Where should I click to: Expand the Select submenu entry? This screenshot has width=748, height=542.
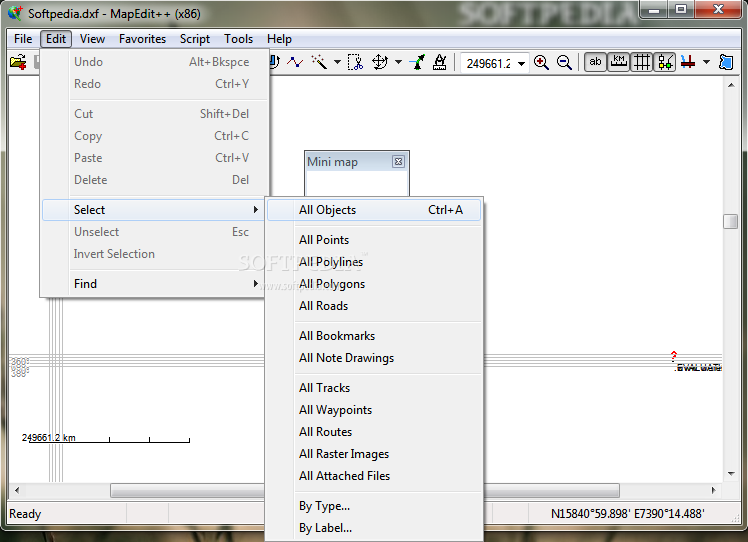[153, 210]
